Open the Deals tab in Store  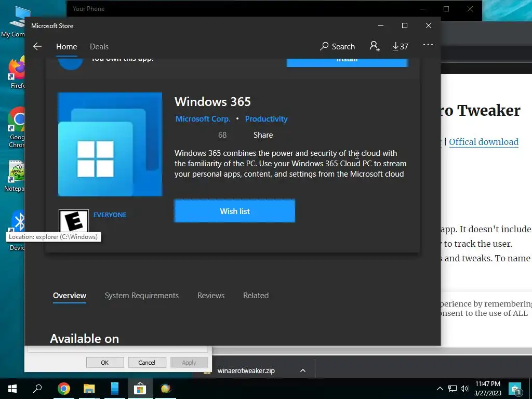[99, 46]
